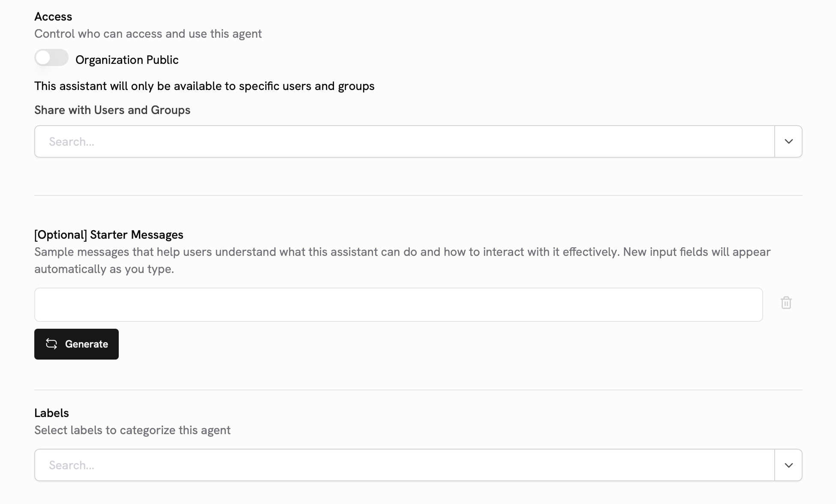Click the trash icon beside the starter message field
The height and width of the screenshot is (504, 836).
tap(786, 303)
